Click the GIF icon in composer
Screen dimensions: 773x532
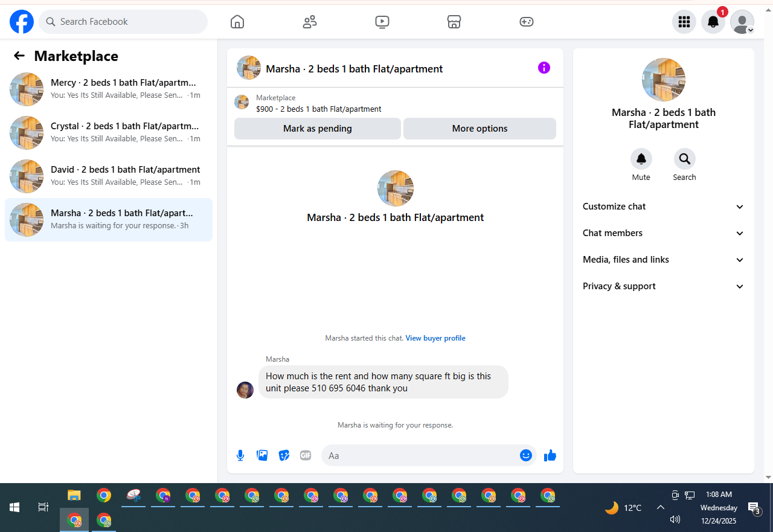point(306,455)
